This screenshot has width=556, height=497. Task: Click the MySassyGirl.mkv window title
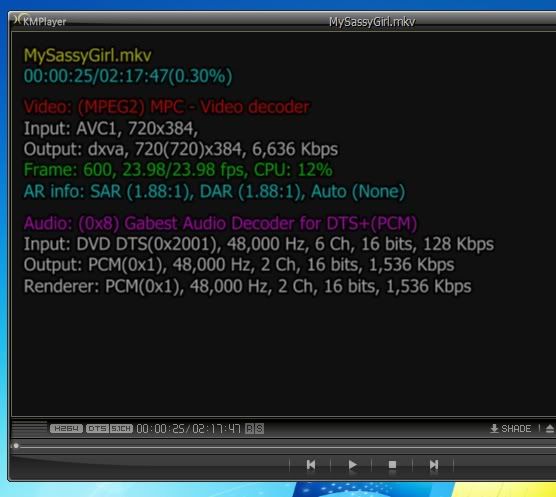click(x=372, y=22)
